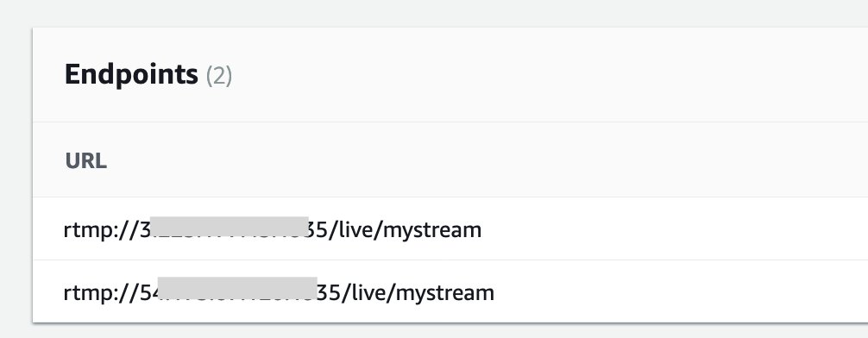Select the second rtmp endpoint URL starting with 54

pyautogui.click(x=279, y=292)
